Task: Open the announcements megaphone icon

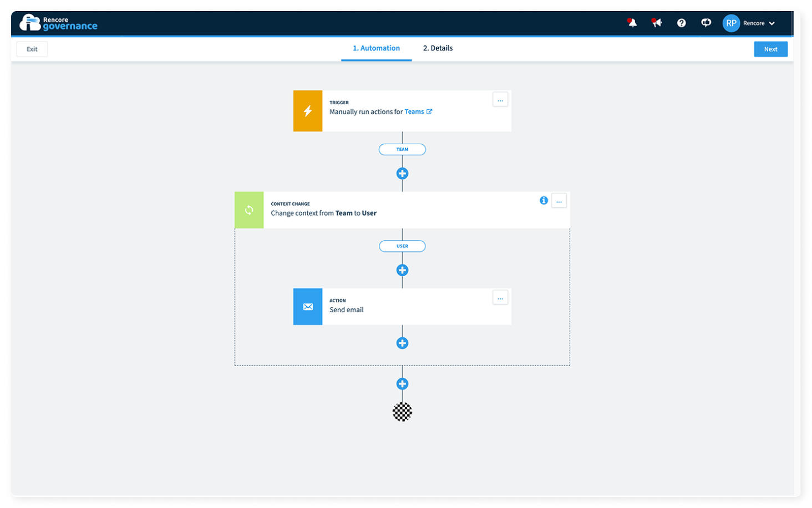Action: (x=657, y=23)
